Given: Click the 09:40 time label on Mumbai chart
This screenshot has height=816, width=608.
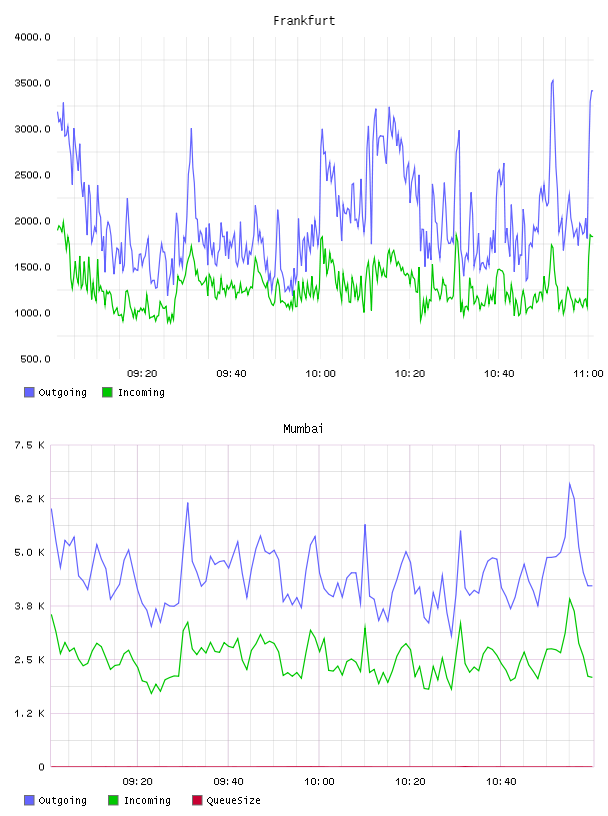Looking at the screenshot, I should pyautogui.click(x=229, y=782).
